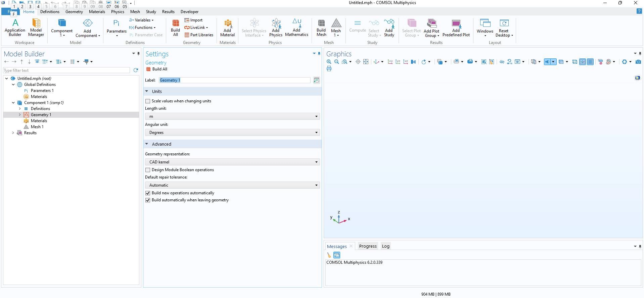Click the Add Physics icon
This screenshot has height=298, width=644.
click(x=276, y=28)
